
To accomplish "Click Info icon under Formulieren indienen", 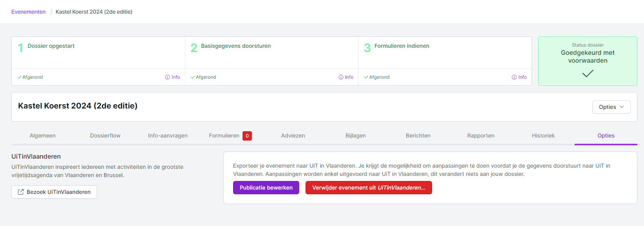I will [514, 77].
